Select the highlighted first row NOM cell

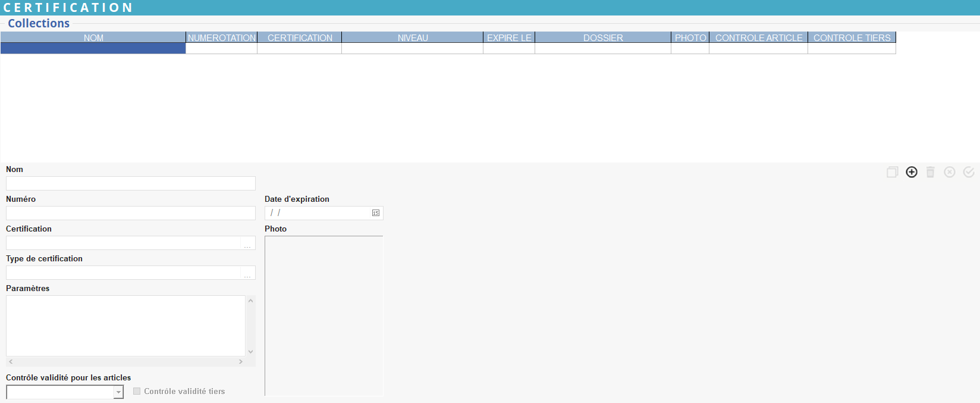pos(93,48)
